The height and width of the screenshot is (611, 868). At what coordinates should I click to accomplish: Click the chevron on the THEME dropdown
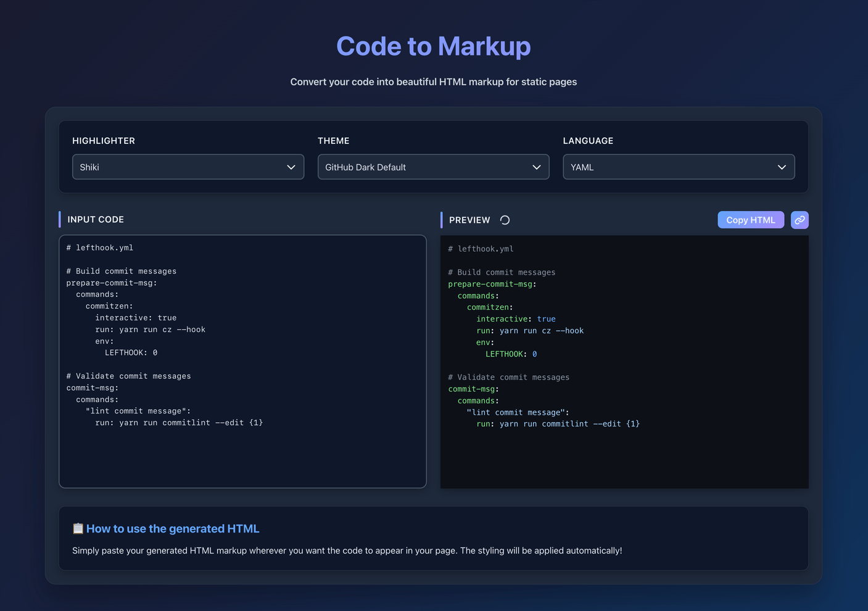(536, 167)
